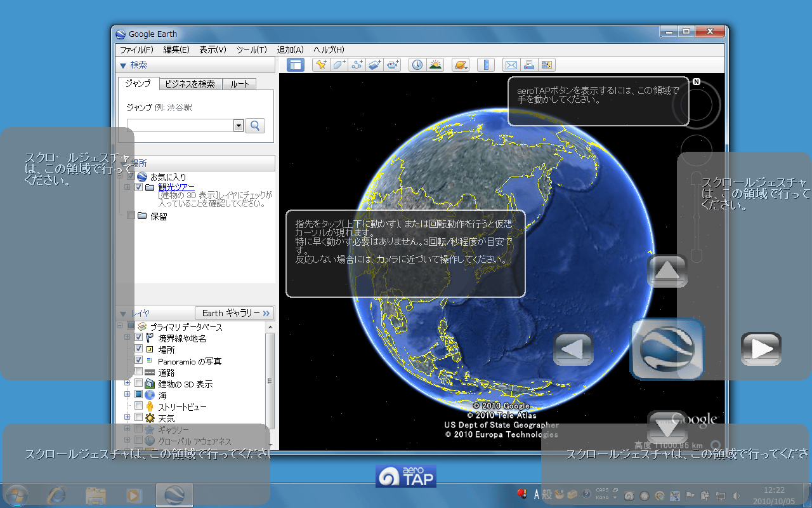The image size is (812, 508).
Task: Click the email envelope icon
Action: (511, 64)
